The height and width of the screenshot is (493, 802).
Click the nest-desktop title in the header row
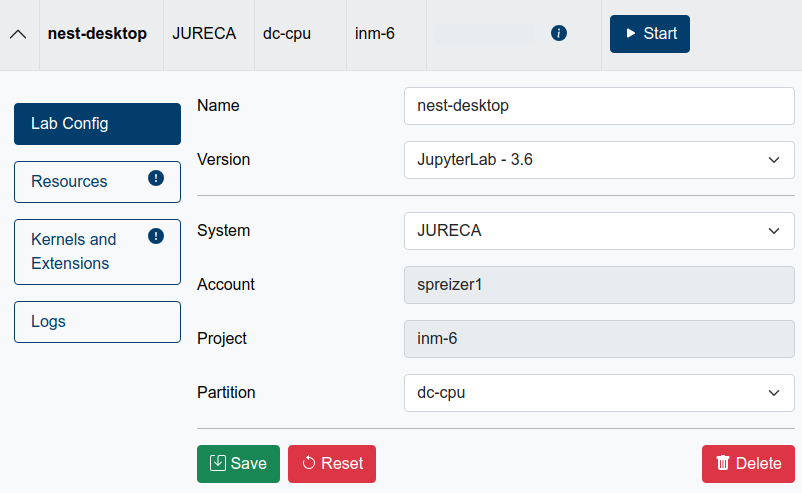click(97, 34)
